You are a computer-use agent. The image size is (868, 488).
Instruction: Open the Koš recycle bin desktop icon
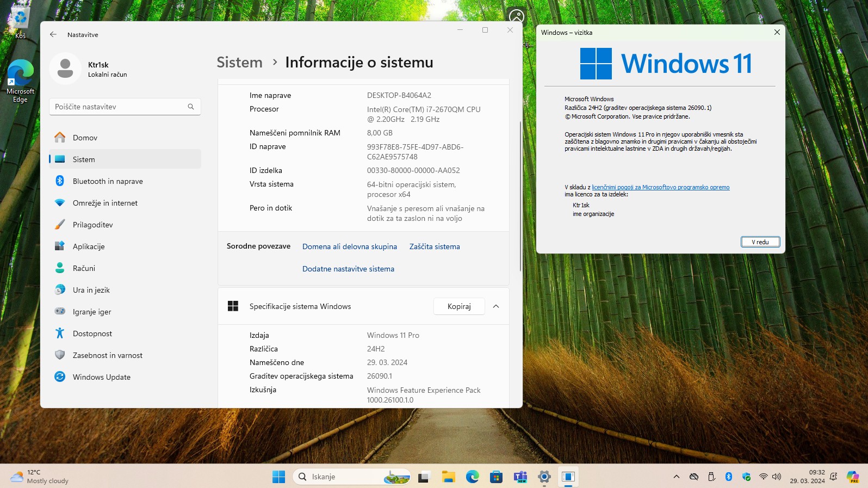tap(20, 22)
